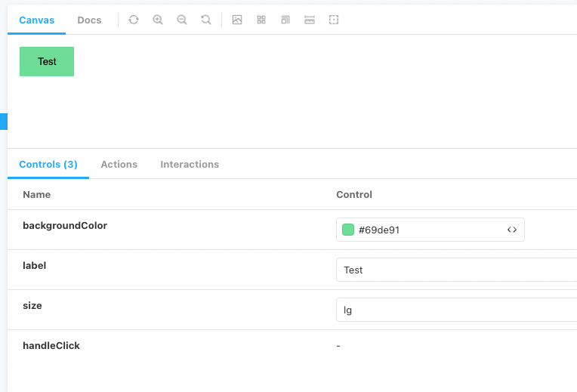Toggle the outline tool icon

[x=334, y=20]
